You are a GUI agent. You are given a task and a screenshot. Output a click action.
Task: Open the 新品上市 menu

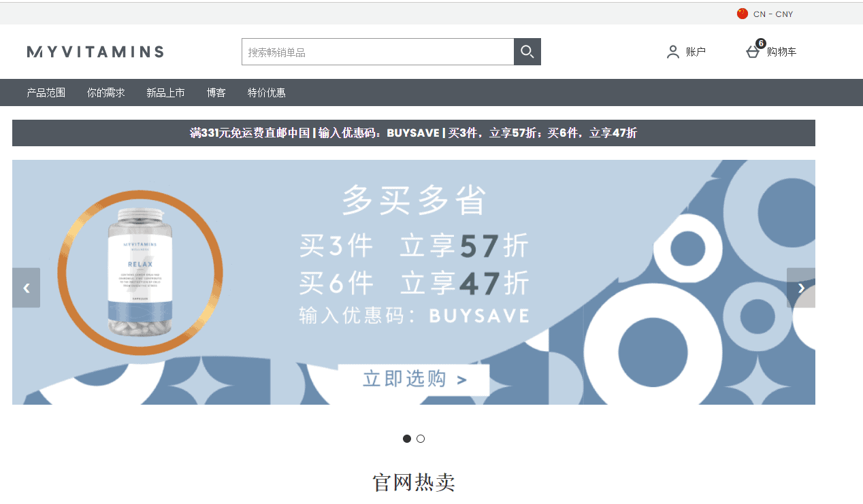[165, 93]
